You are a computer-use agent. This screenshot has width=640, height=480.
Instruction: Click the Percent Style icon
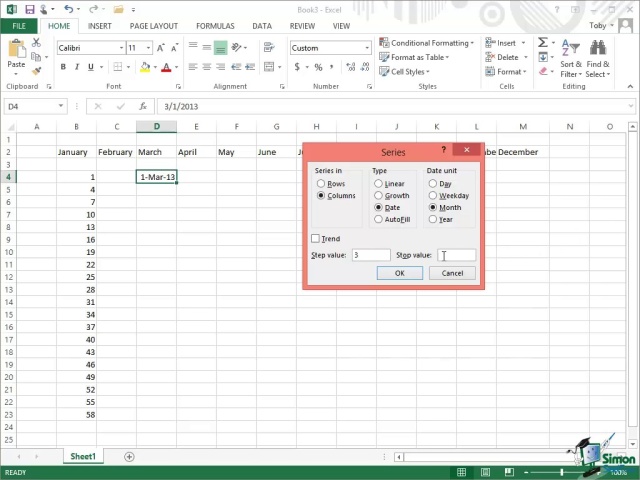(318, 67)
